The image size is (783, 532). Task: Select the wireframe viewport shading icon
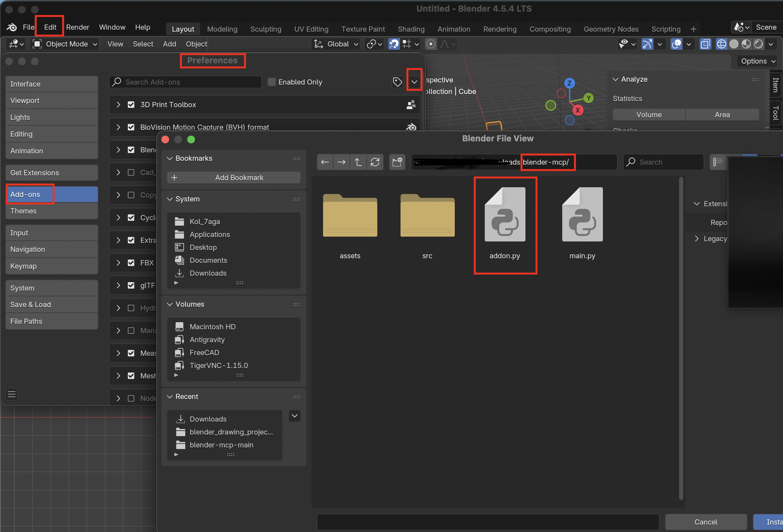click(721, 44)
